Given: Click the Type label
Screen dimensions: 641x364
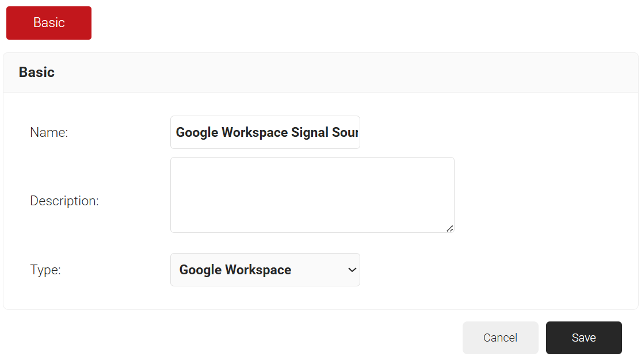Looking at the screenshot, I should [45, 270].
